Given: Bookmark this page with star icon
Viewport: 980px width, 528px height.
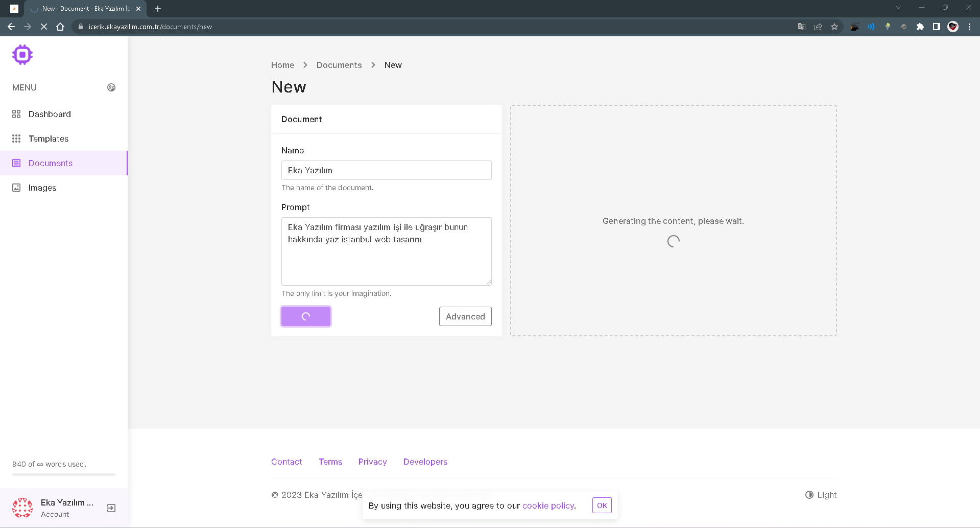Looking at the screenshot, I should [834, 27].
